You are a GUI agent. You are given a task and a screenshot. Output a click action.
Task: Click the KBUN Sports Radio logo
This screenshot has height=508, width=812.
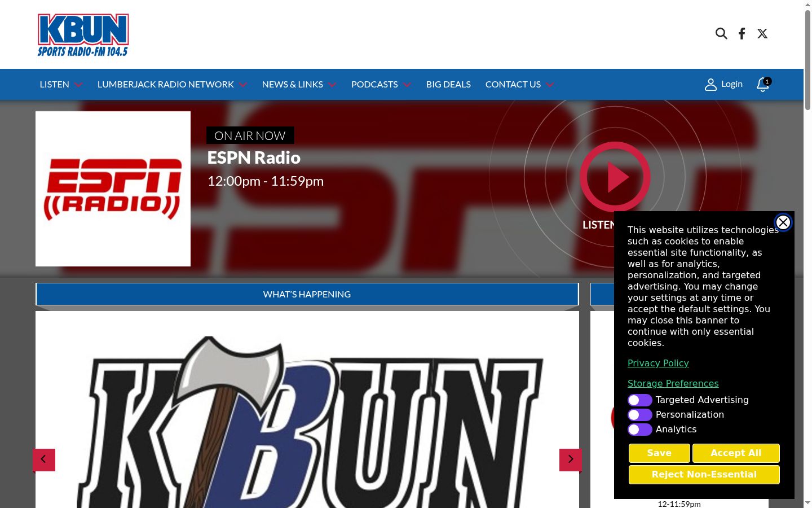(83, 35)
